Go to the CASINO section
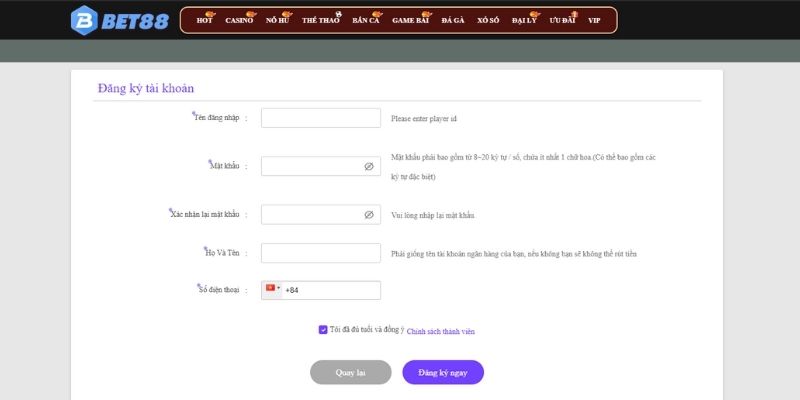This screenshot has width=800, height=400. (x=239, y=21)
